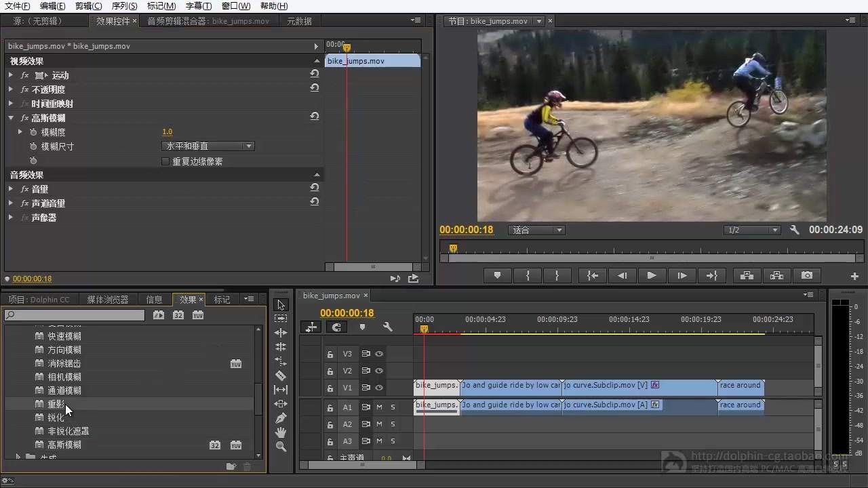Toggle blurriness animation stopwatch
This screenshot has width=868, height=488.
pyautogui.click(x=33, y=132)
